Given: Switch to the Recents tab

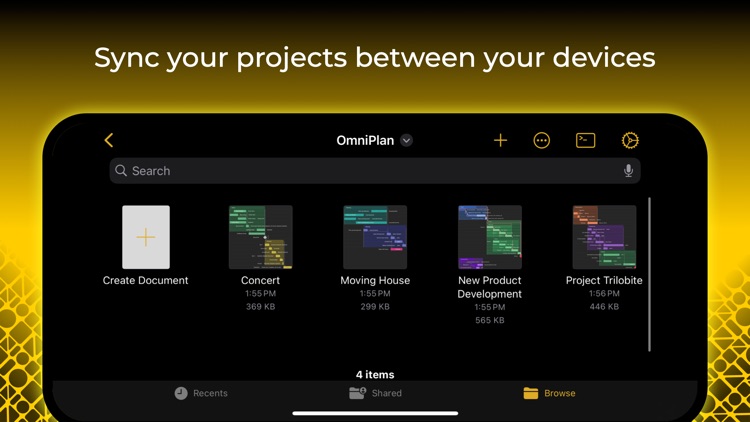Looking at the screenshot, I should 201,393.
